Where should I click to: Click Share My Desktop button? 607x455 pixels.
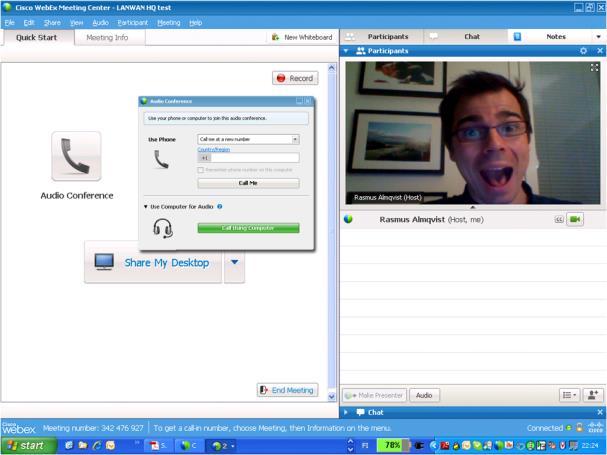pyautogui.click(x=153, y=262)
